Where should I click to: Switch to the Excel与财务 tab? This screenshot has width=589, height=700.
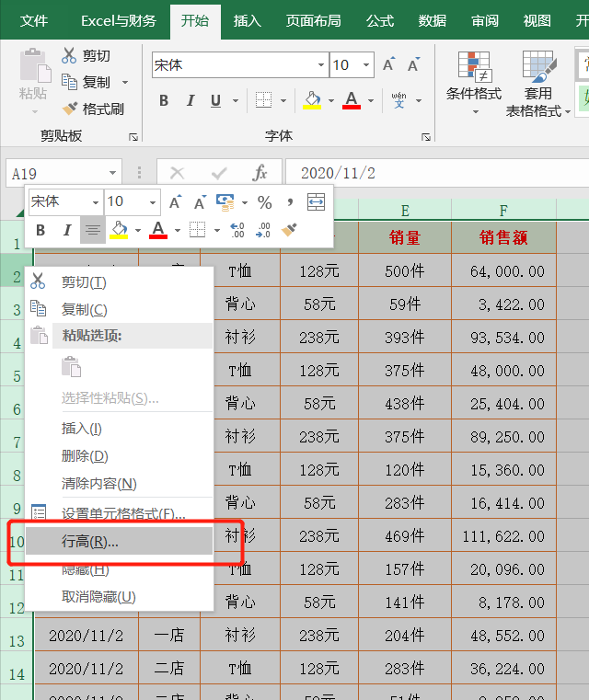(x=119, y=21)
